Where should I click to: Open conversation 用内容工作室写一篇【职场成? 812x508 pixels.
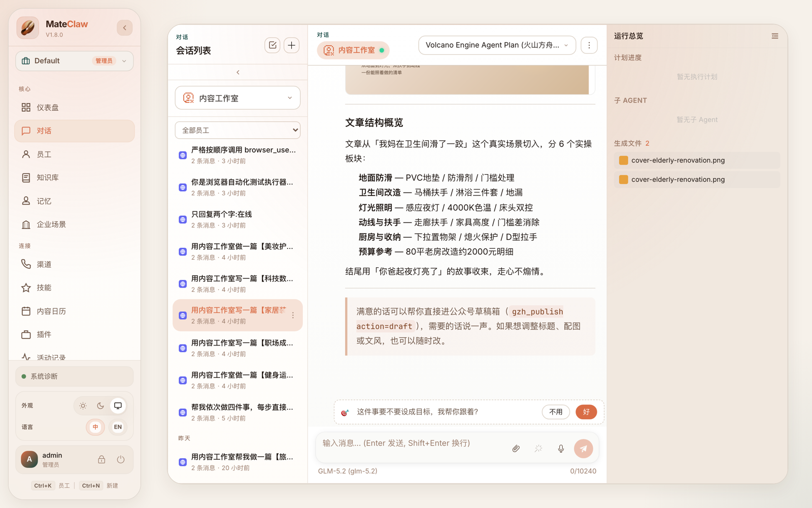click(x=238, y=348)
